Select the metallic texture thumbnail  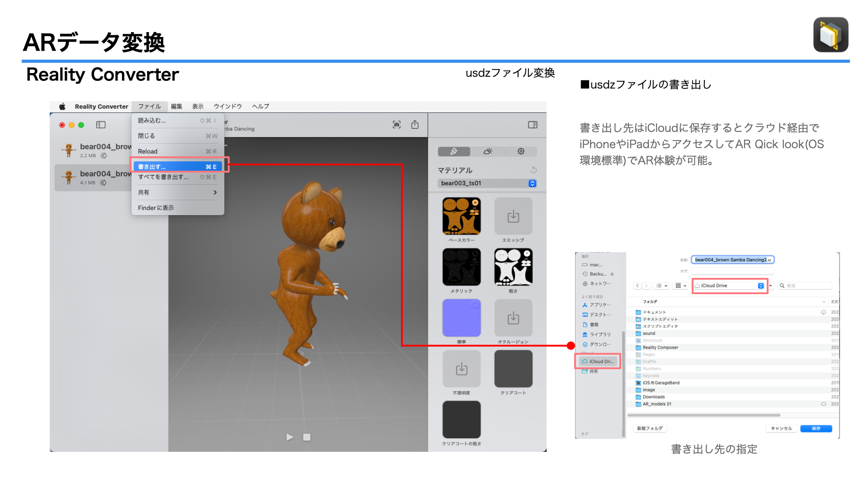(x=462, y=267)
